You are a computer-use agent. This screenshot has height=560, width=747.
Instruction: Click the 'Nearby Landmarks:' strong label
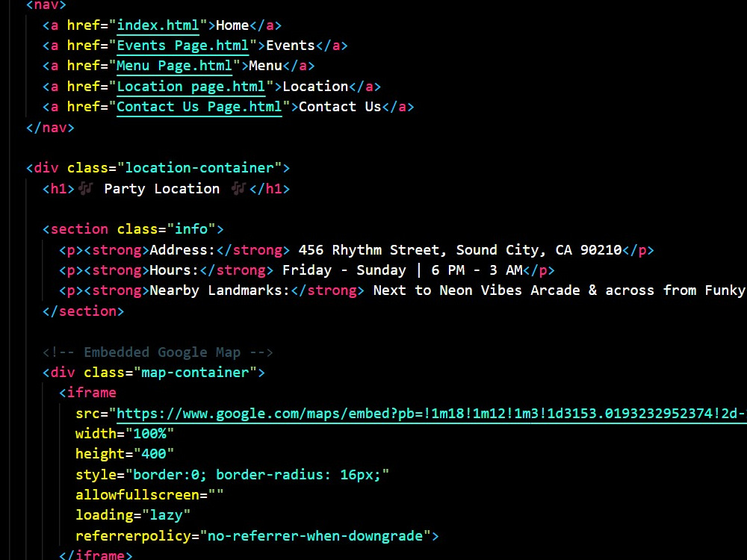point(220,290)
